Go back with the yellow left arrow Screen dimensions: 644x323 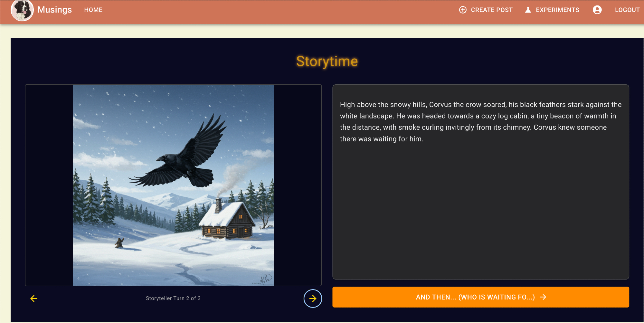34,299
